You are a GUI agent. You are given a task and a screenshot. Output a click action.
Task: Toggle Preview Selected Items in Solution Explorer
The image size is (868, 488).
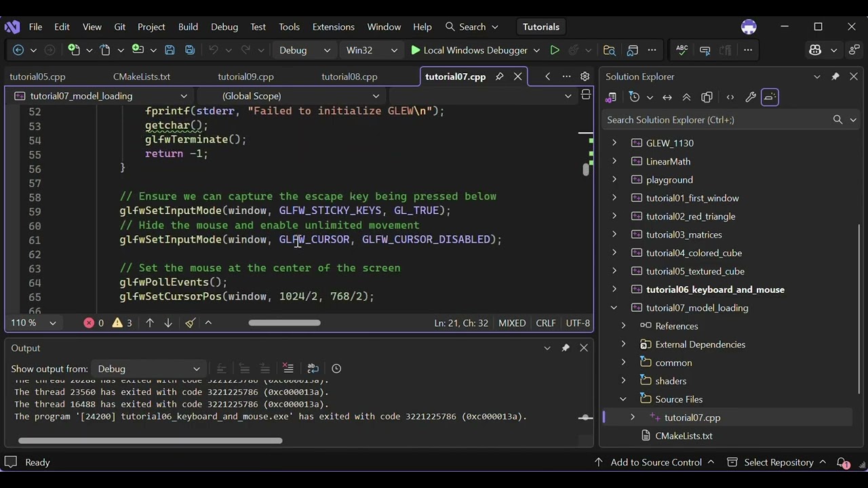click(x=770, y=97)
